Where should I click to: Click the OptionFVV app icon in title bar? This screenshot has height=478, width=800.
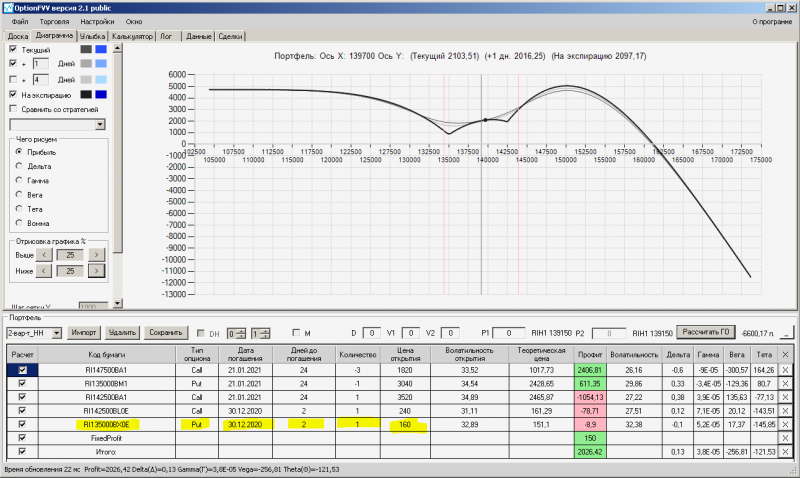(8, 8)
